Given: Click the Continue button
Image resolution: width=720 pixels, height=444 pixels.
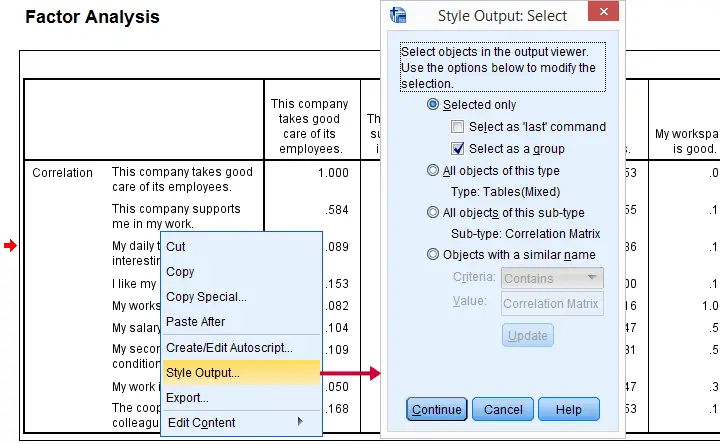Looking at the screenshot, I should point(437,409).
